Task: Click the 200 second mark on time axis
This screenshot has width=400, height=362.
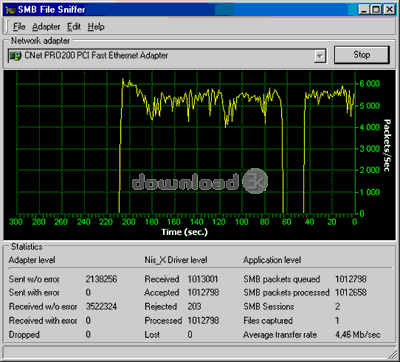Action: point(128,222)
